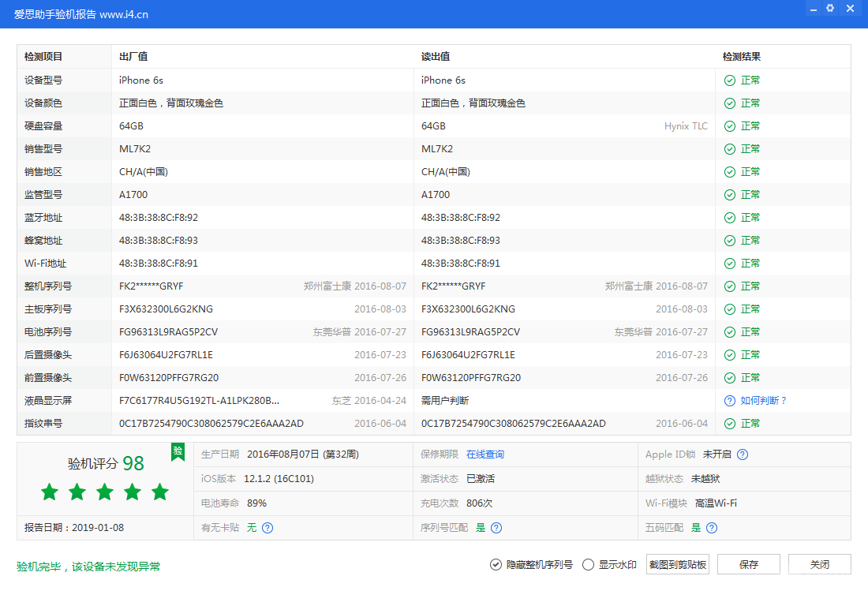The image size is (868, 591).
Task: Toggle 隐藏整机序列号 option
Action: pyautogui.click(x=531, y=564)
